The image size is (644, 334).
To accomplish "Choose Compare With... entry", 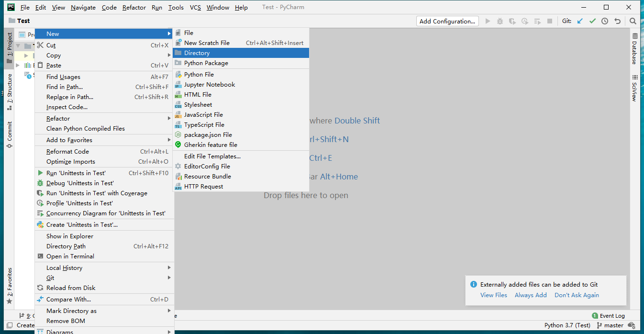I will (104, 300).
